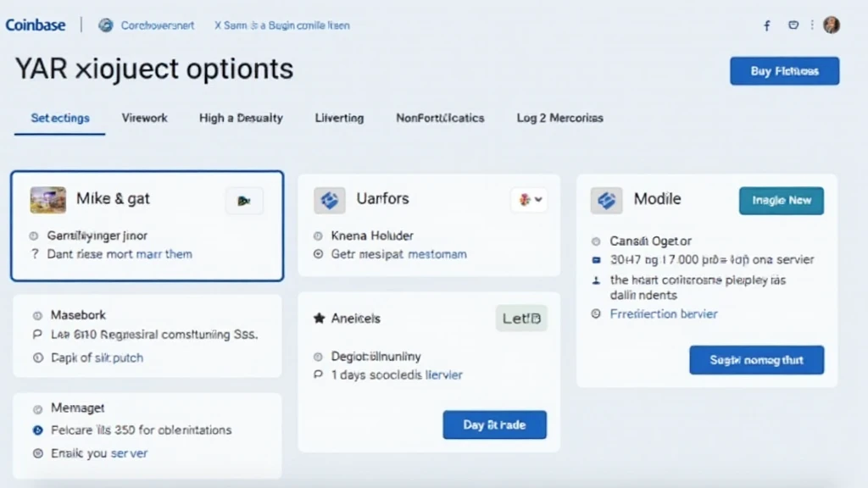Switch to the Virework tab
This screenshot has height=488, width=868.
coord(144,118)
